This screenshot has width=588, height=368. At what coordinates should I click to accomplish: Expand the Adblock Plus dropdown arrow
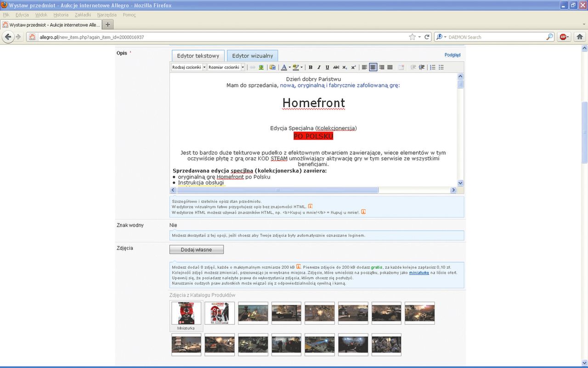568,37
